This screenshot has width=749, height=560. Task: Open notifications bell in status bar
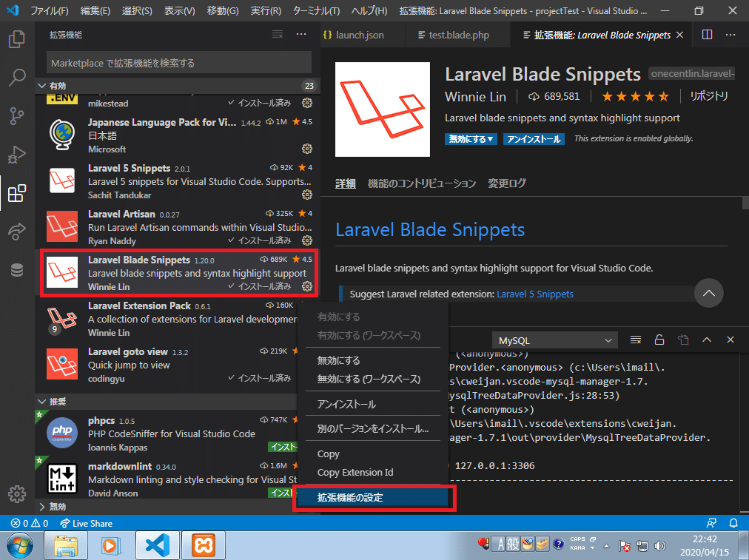pos(733,523)
